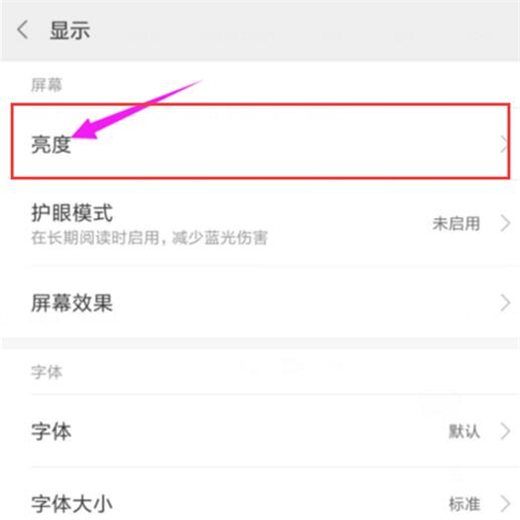Screen dimensions: 520x520
Task: Click the chevron on the 屏幕效果 row
Action: coord(505,303)
